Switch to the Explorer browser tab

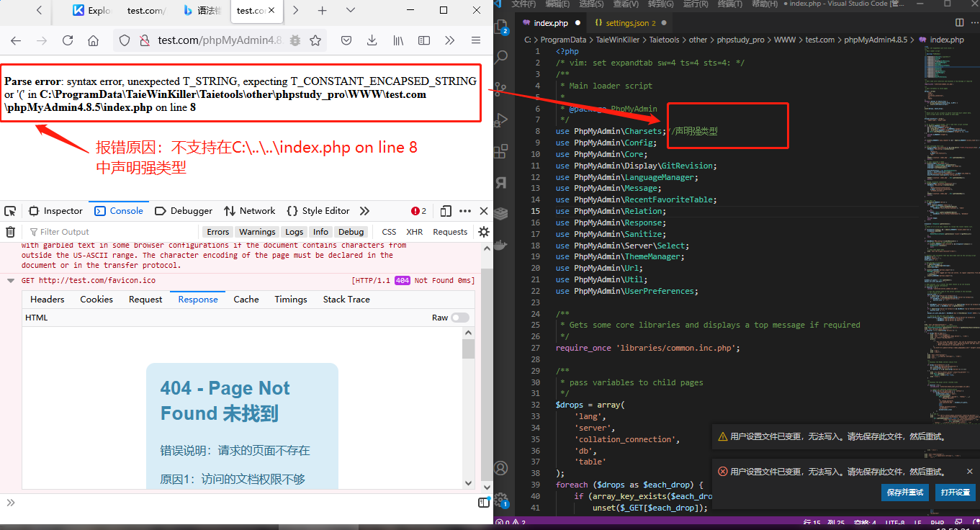tap(92, 11)
